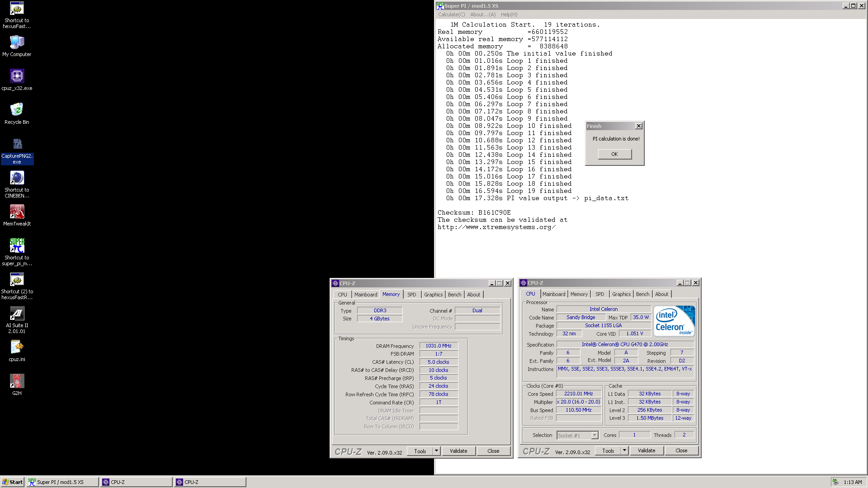This screenshot has height=488, width=868.
Task: Click the CAS# Latency 5.0 clocks value
Action: click(x=439, y=362)
